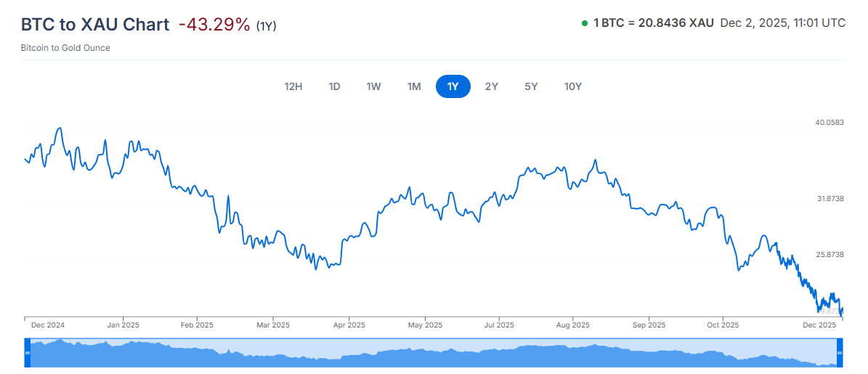Click the active 1Y range button
The image size is (868, 374).
click(x=453, y=86)
